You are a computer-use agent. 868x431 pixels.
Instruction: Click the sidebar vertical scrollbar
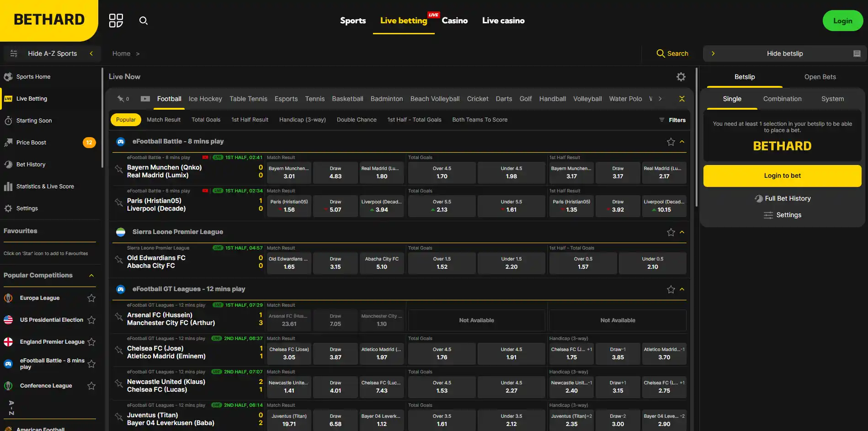(102, 117)
